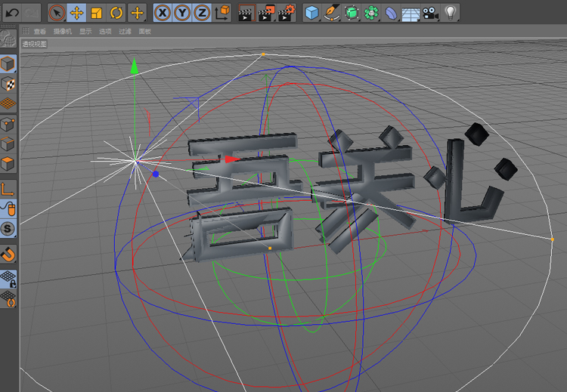
Task: Click the viewport menu grip icon
Action: point(25,31)
